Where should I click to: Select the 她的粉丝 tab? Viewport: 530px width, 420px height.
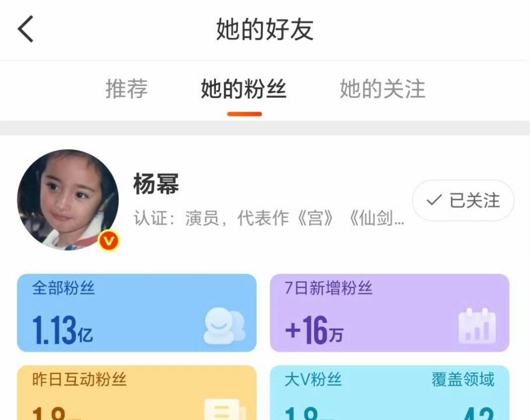point(244,89)
